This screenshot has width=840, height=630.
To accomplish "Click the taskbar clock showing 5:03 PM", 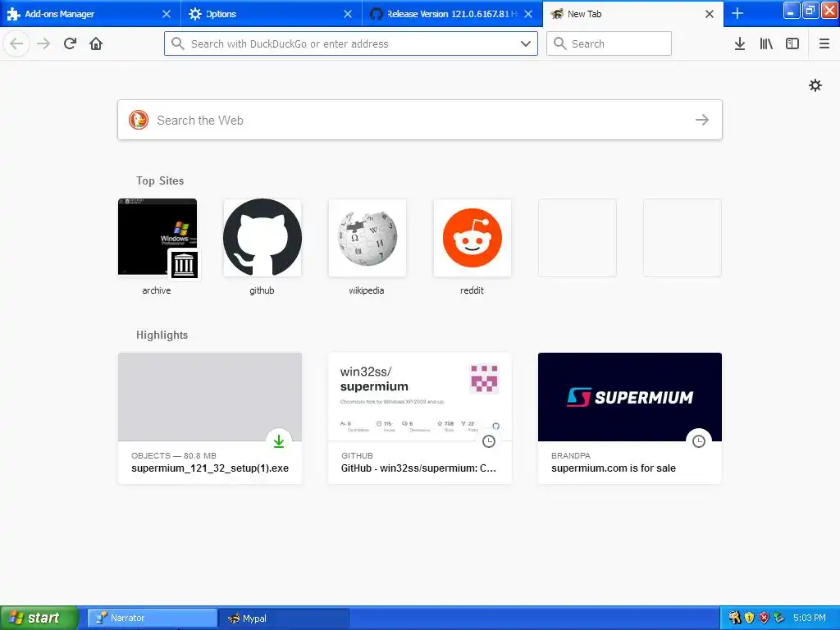I will (x=810, y=618).
